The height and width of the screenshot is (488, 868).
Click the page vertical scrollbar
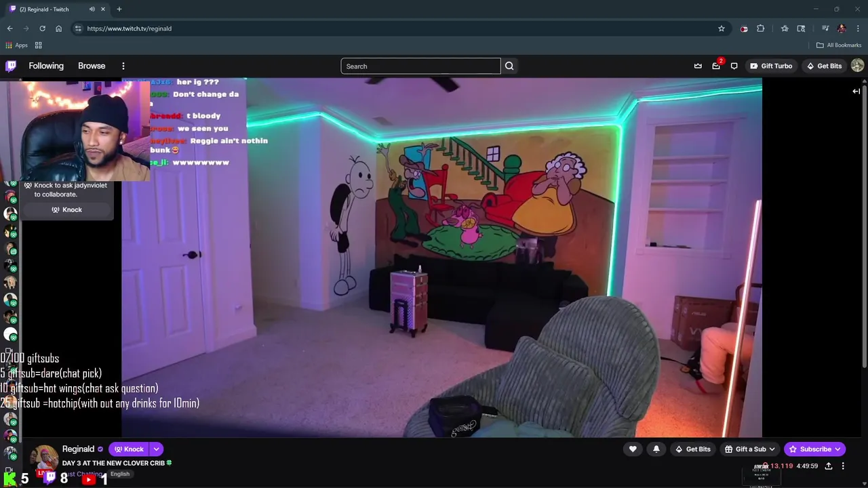click(x=865, y=224)
